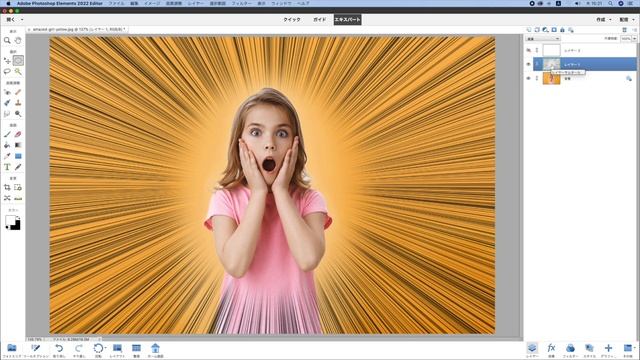Select the Crop tool
640x360 pixels.
tap(7, 187)
